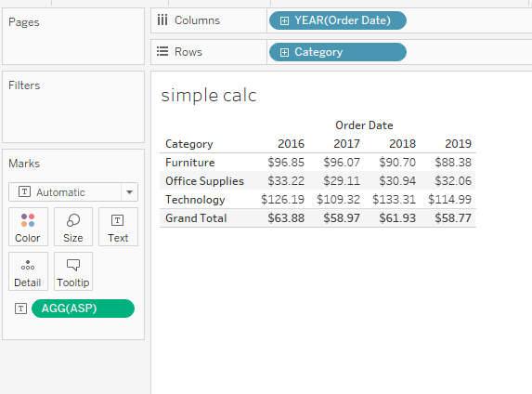The height and width of the screenshot is (394, 532).
Task: Click the Office Supplies 2016 value $33.22
Action: (286, 180)
